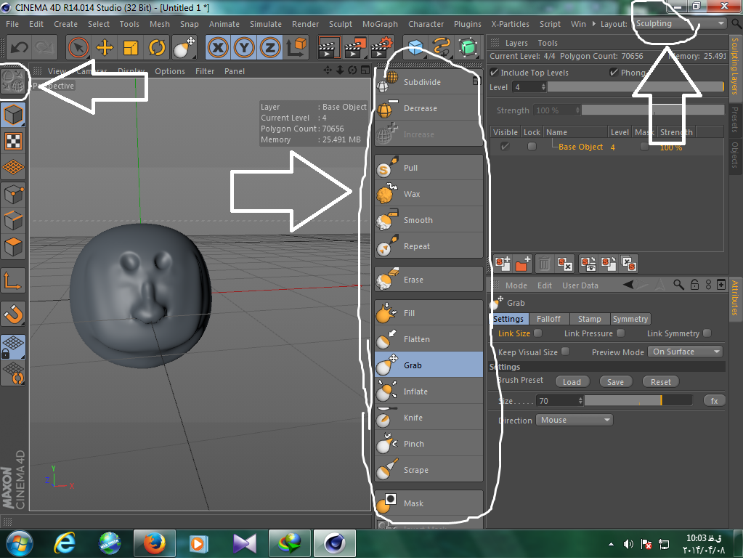Image resolution: width=743 pixels, height=560 pixels.
Task: Enable the Link Pressure checkbox
Action: pyautogui.click(x=621, y=333)
